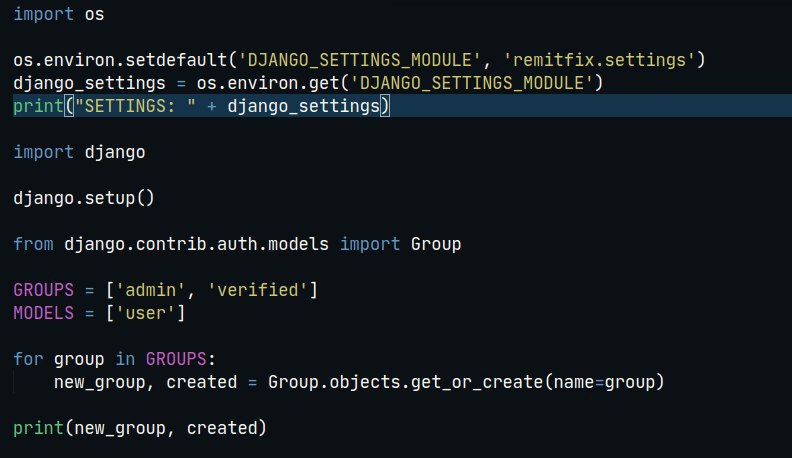
Task: Click the final 'print(new_group, created)' line
Action: (x=140, y=428)
